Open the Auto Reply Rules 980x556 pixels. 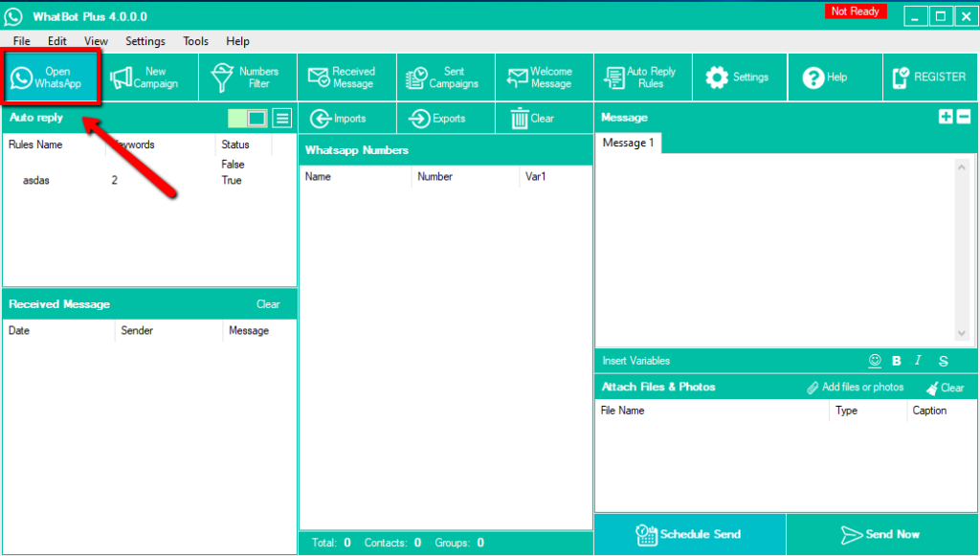640,78
